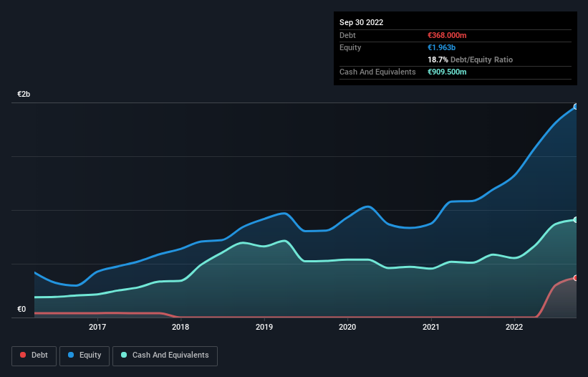This screenshot has height=377, width=588.
Task: Click the teal dot in the Cash legend
Action: (x=124, y=355)
